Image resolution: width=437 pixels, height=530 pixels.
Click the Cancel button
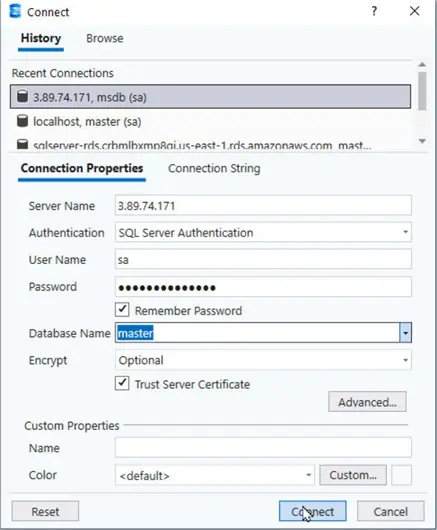(x=391, y=511)
